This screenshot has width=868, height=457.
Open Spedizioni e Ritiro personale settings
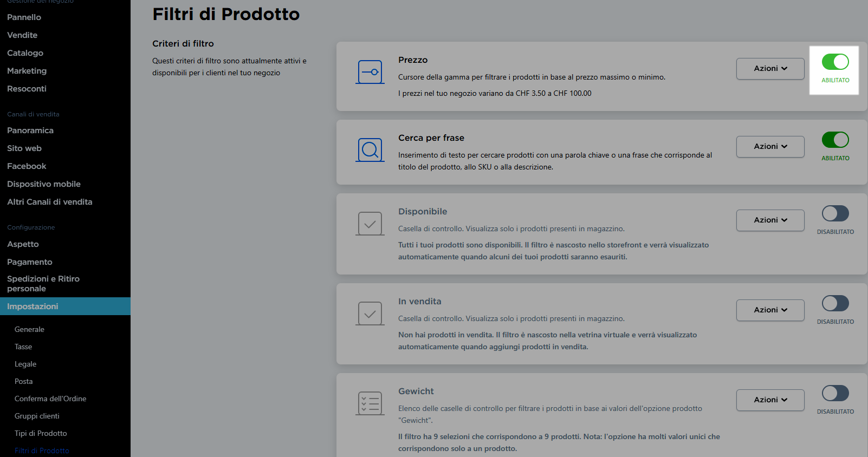43,284
